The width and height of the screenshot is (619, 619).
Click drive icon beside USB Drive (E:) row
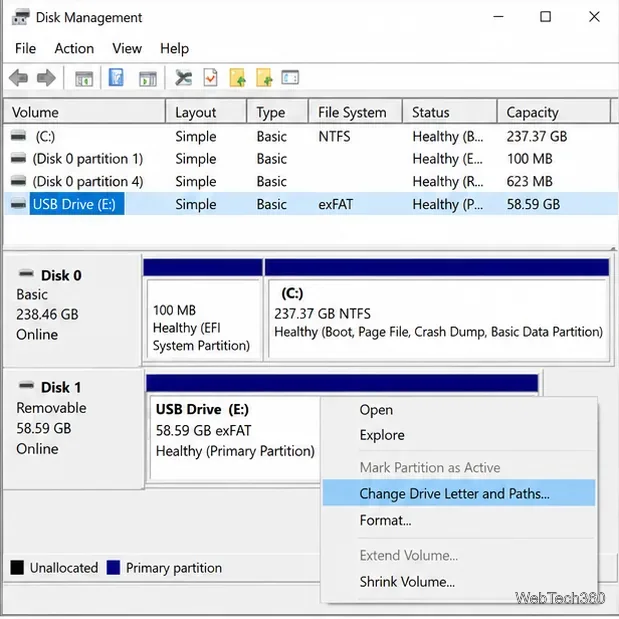pyautogui.click(x=18, y=204)
